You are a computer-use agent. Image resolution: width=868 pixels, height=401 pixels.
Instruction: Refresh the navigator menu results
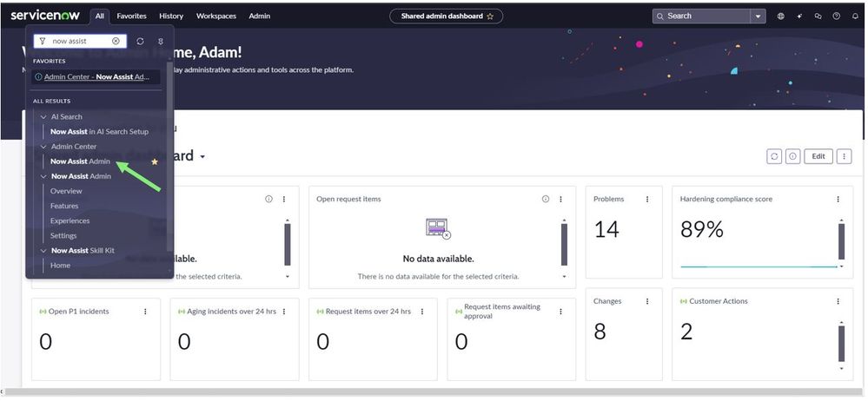pyautogui.click(x=140, y=41)
